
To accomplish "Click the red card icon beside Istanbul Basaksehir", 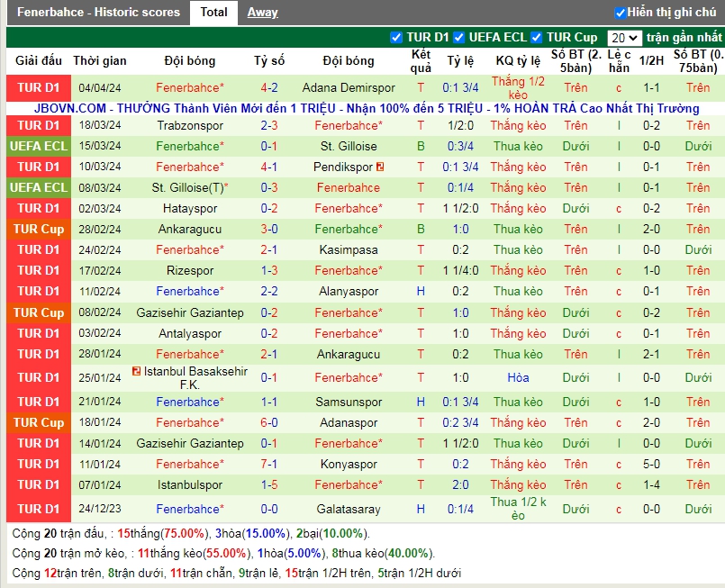I will coord(136,371).
